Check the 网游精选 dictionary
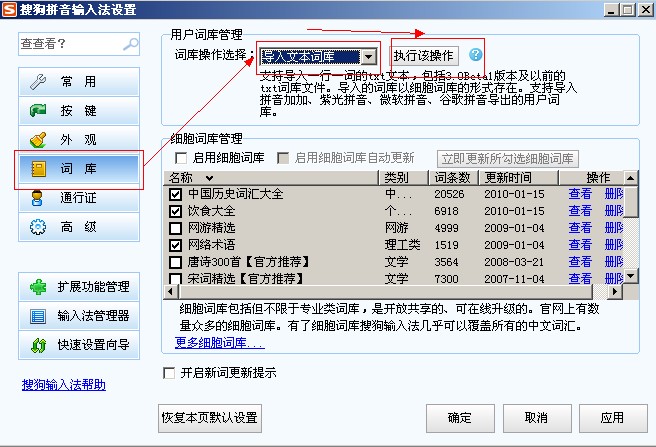Viewport: 656px width, 447px height. coord(175,228)
